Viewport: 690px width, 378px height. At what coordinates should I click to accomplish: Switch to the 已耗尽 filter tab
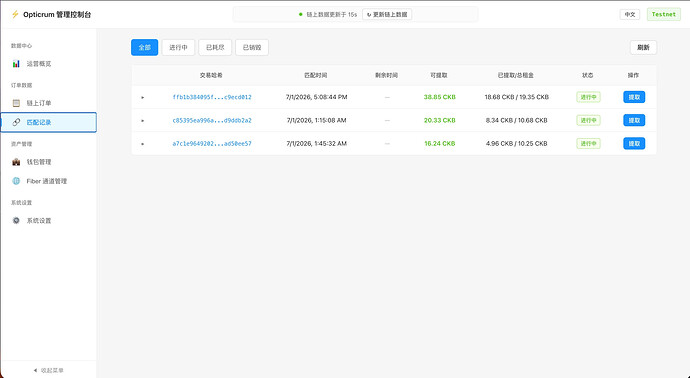215,48
